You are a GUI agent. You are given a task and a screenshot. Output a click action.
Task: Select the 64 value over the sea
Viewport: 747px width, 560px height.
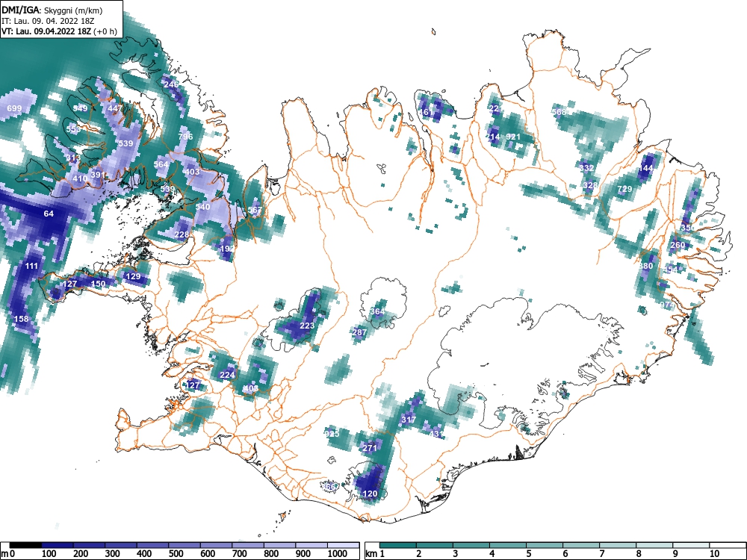(49, 214)
